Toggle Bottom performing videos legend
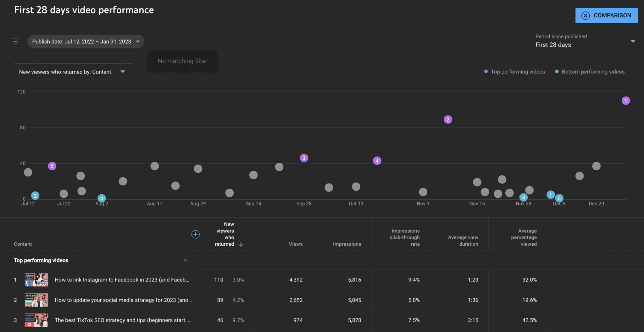Image resolution: width=644 pixels, height=332 pixels. [x=590, y=72]
